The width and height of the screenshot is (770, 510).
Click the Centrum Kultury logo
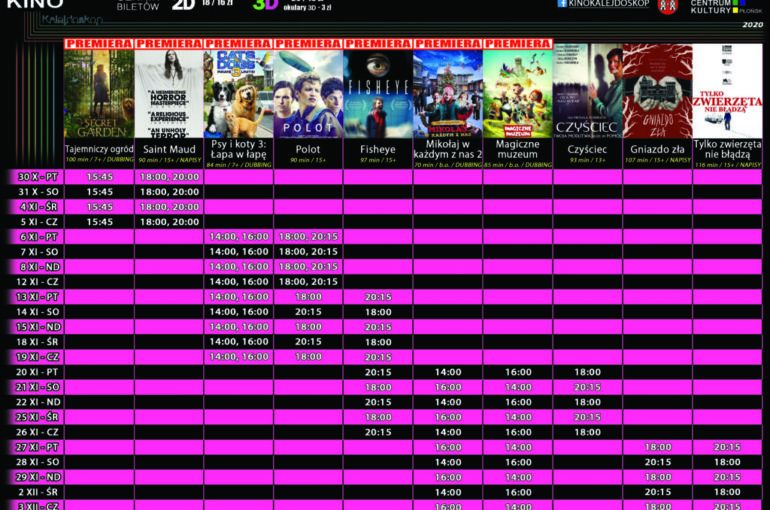tap(726, 6)
